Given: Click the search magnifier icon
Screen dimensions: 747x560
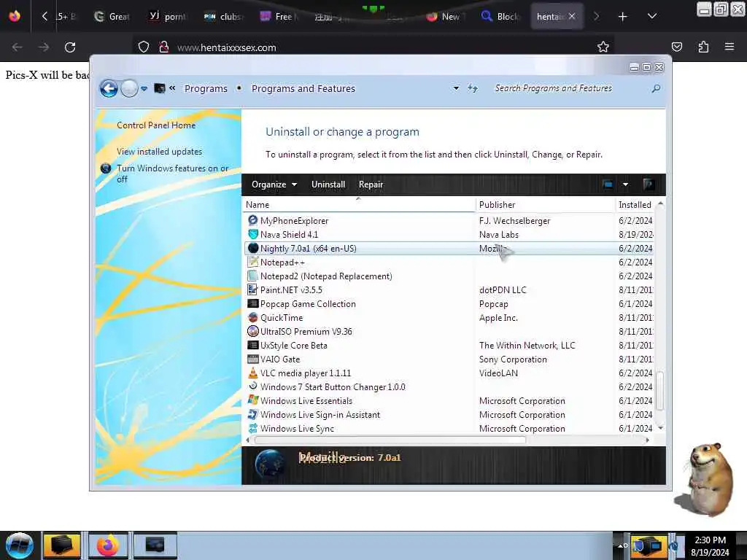Looking at the screenshot, I should click(x=656, y=88).
